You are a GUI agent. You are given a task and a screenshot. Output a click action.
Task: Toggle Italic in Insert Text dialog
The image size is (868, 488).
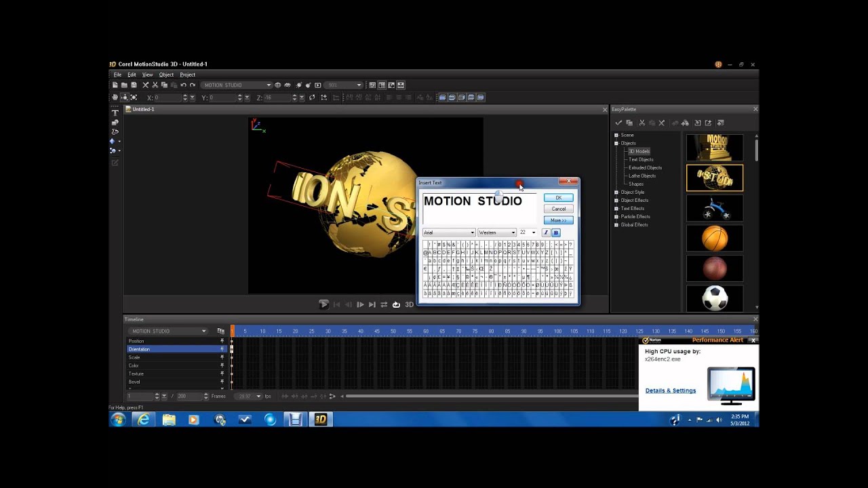click(546, 232)
